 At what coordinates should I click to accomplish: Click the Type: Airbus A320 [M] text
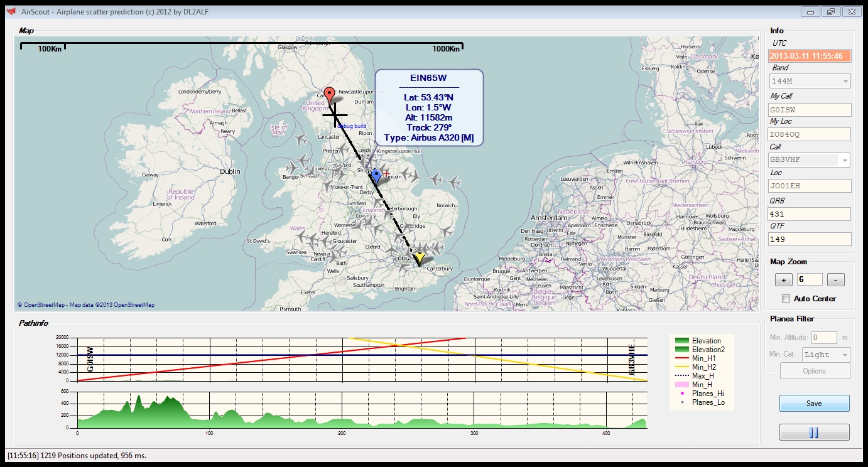[429, 138]
